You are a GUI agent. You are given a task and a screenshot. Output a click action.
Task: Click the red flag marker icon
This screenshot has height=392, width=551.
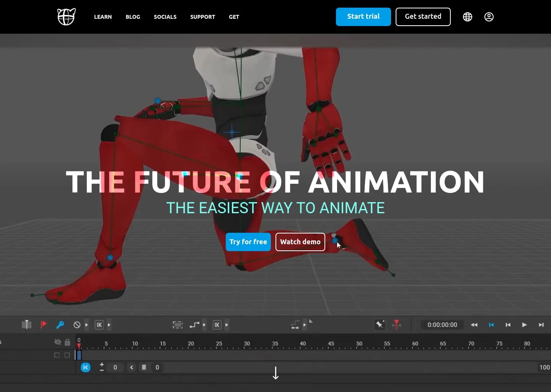(43, 325)
